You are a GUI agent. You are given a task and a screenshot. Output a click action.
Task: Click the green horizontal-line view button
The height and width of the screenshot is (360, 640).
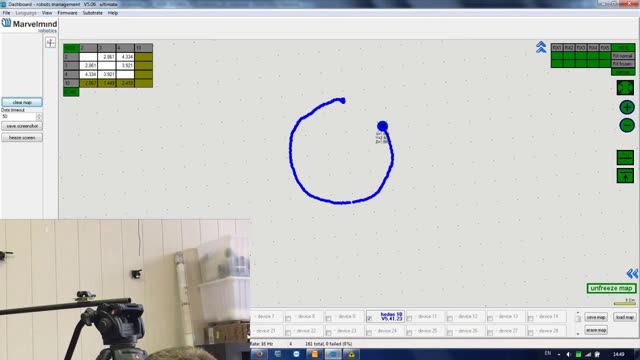(625, 157)
